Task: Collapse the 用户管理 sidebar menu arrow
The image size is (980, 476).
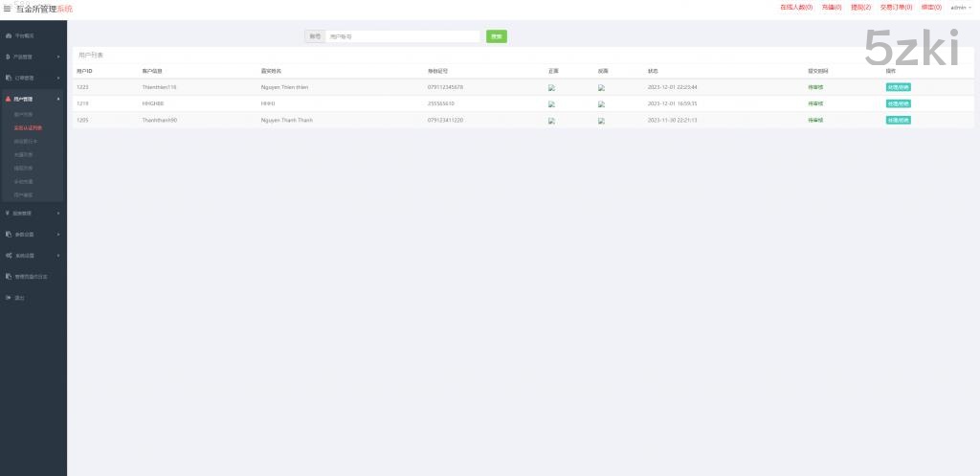Action: (x=58, y=99)
